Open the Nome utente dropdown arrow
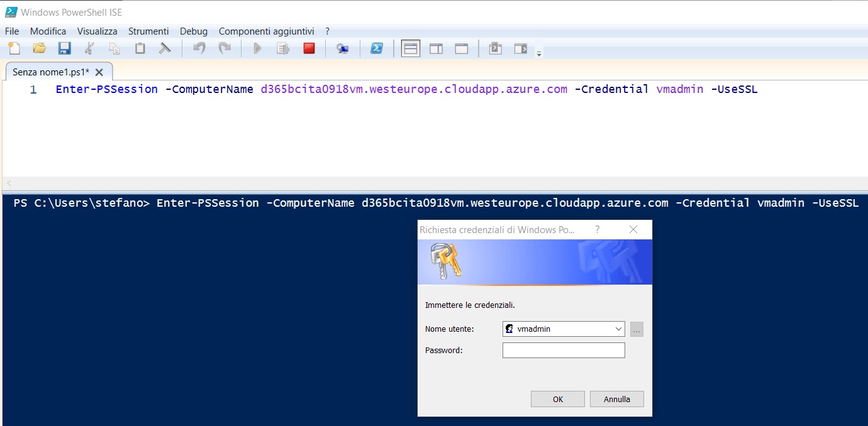The height and width of the screenshot is (426, 868). 618,329
